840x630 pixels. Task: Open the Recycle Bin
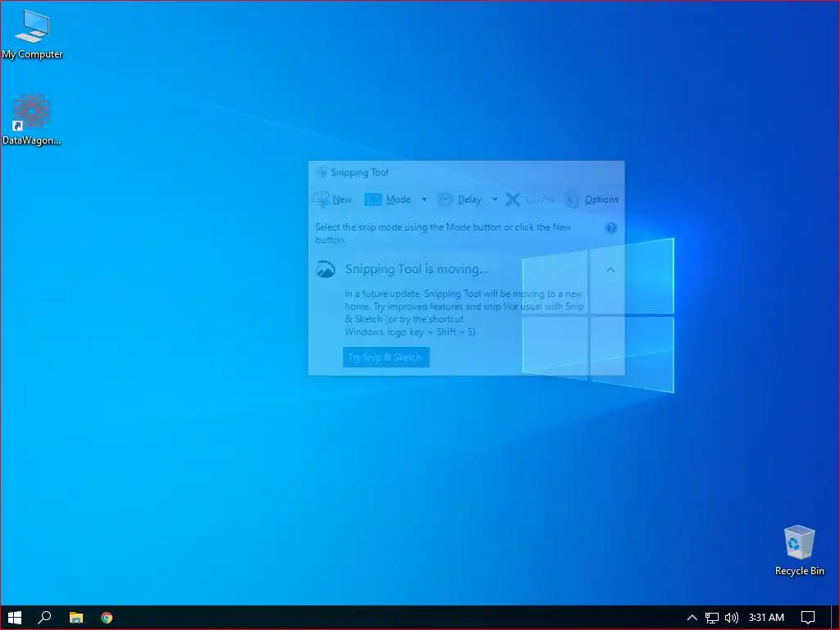pyautogui.click(x=799, y=550)
